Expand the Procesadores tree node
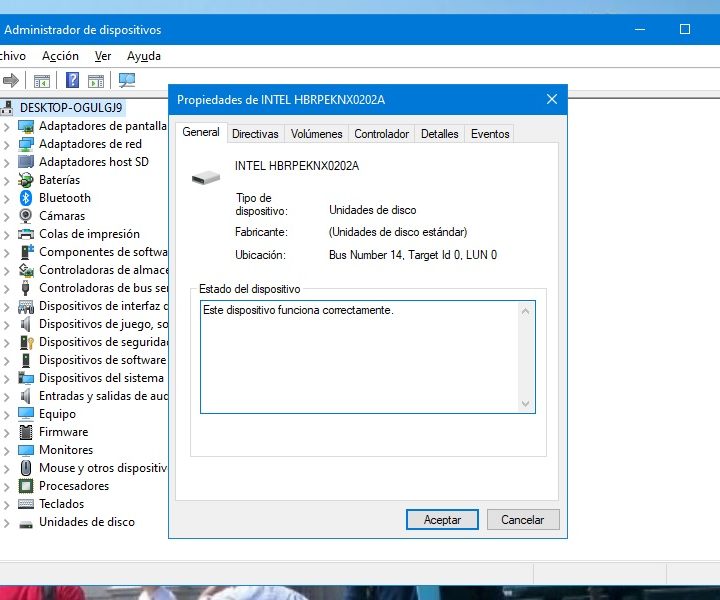Viewport: 720px width, 600px height. pos(6,487)
